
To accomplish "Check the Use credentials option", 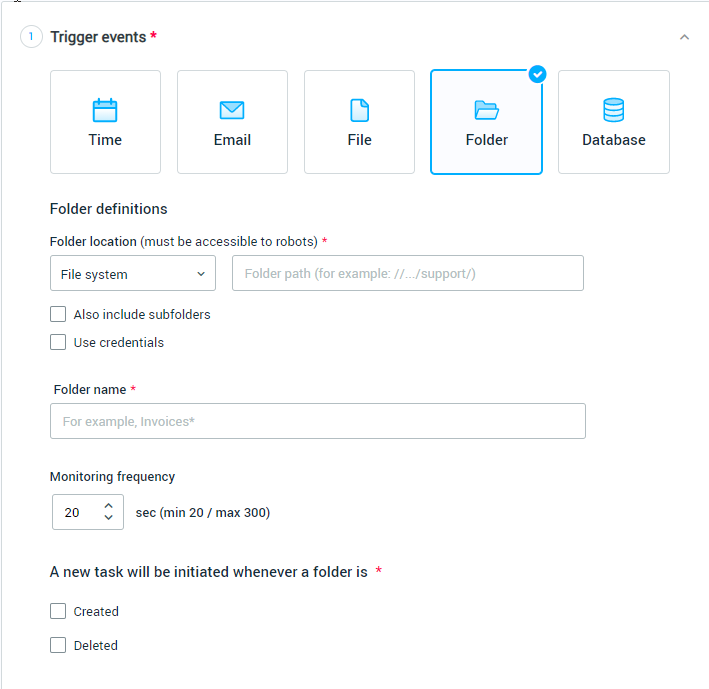I will point(58,342).
